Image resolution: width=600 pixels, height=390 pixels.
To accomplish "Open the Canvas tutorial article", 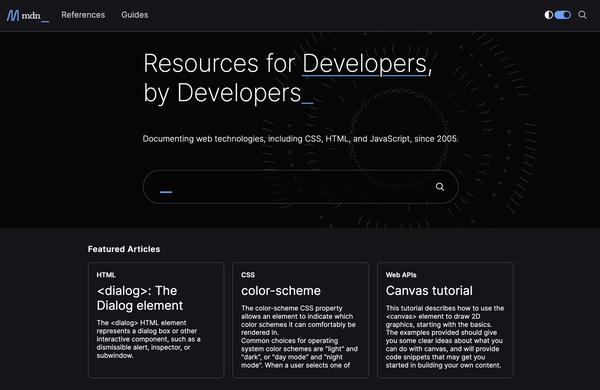I will [x=429, y=291].
